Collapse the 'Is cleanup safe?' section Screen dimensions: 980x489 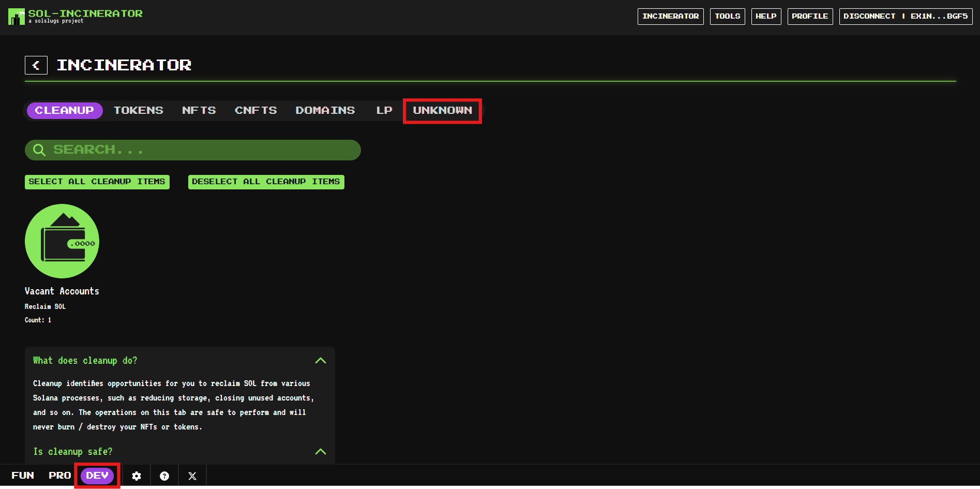pos(321,452)
